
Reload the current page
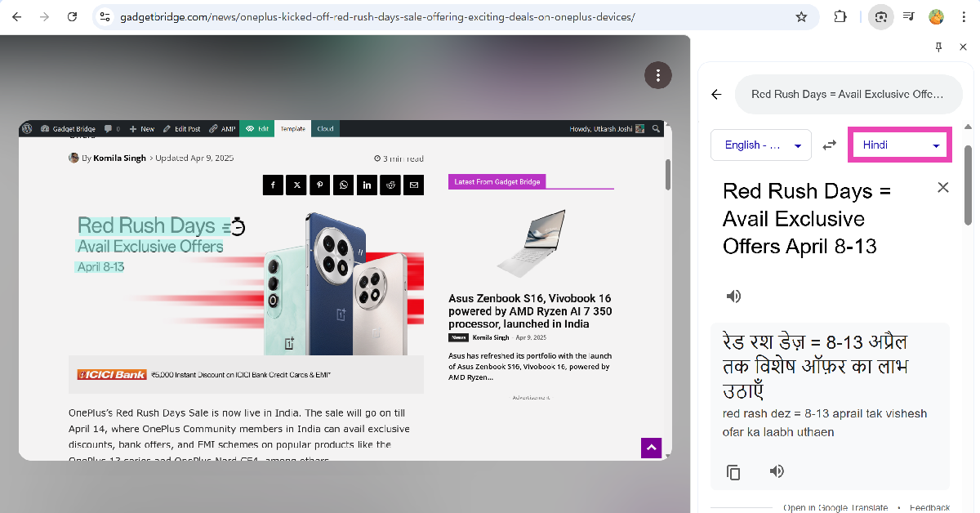[x=72, y=16]
